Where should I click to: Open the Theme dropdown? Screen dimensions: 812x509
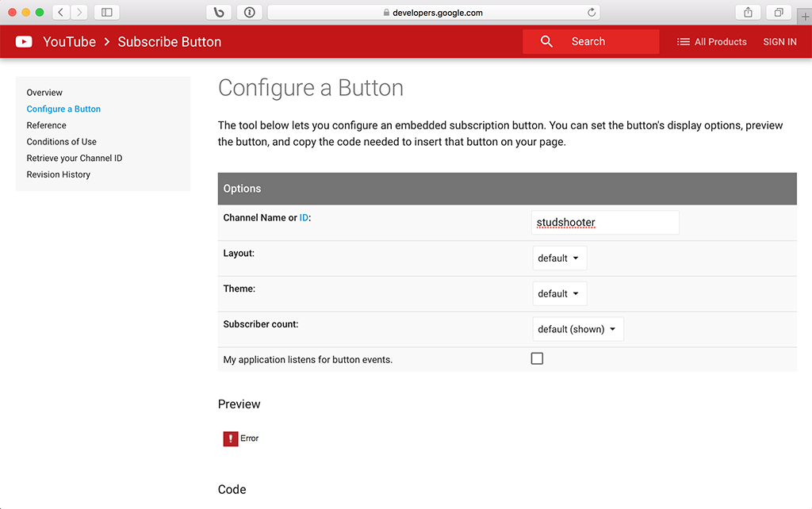(x=559, y=294)
